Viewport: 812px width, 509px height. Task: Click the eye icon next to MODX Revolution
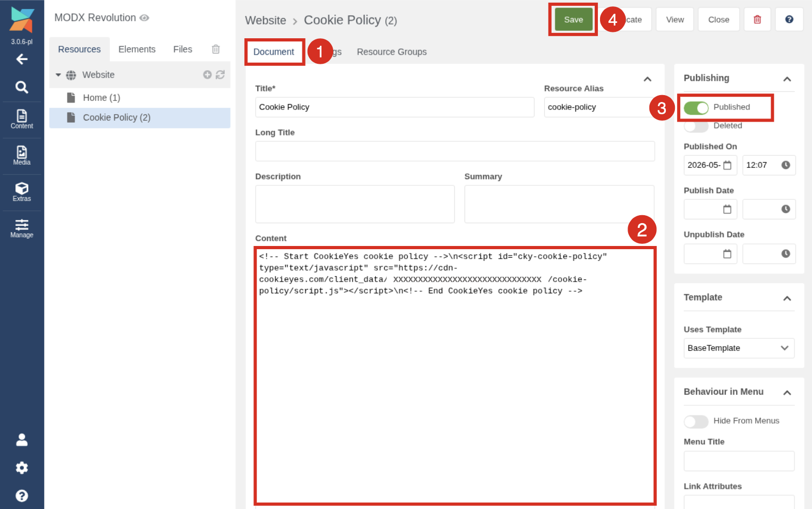tap(144, 18)
